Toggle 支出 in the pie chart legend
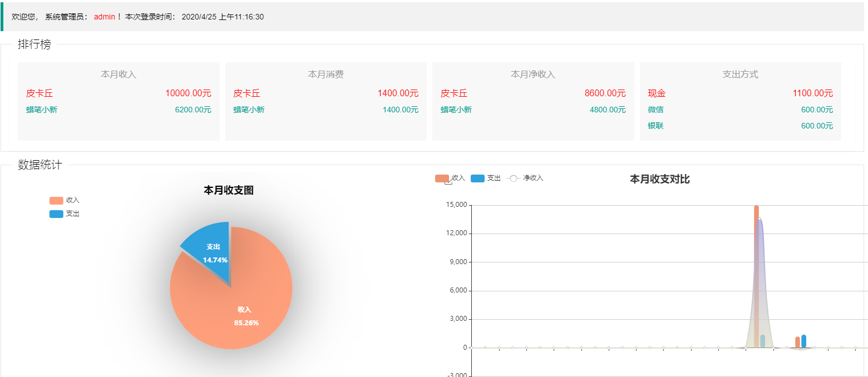 64,214
